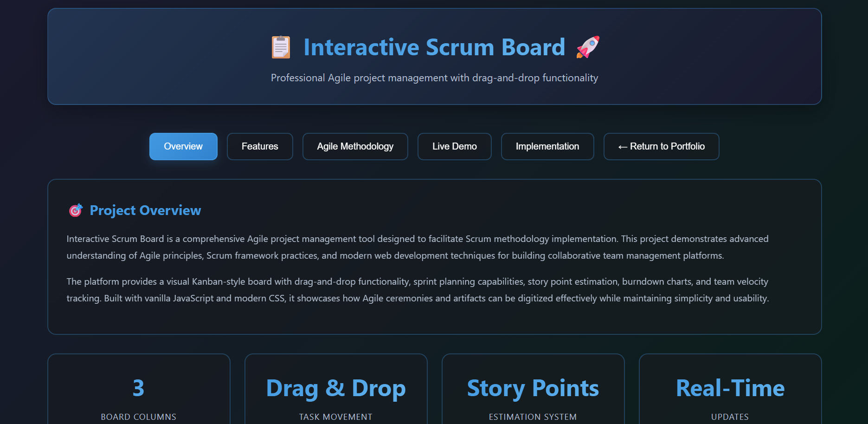The image size is (868, 424).
Task: Select the Overview navigation tab
Action: [183, 146]
